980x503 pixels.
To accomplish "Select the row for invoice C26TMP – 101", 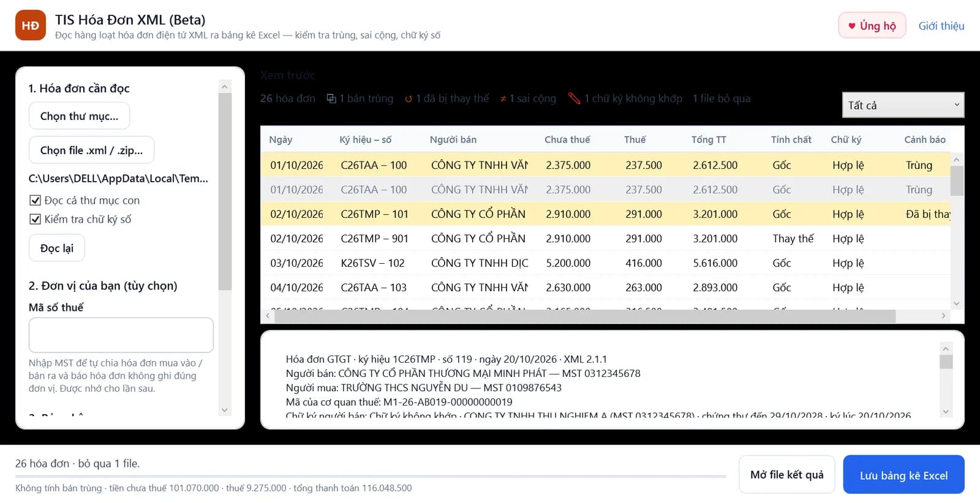I will pyautogui.click(x=606, y=214).
